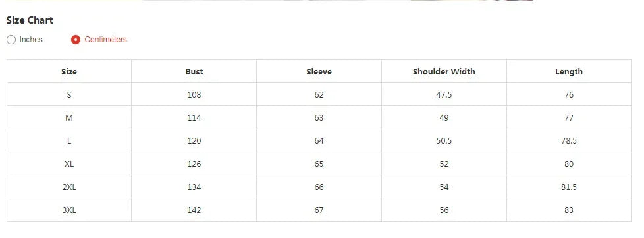
Task: Click the Size column header
Action: 69,71
